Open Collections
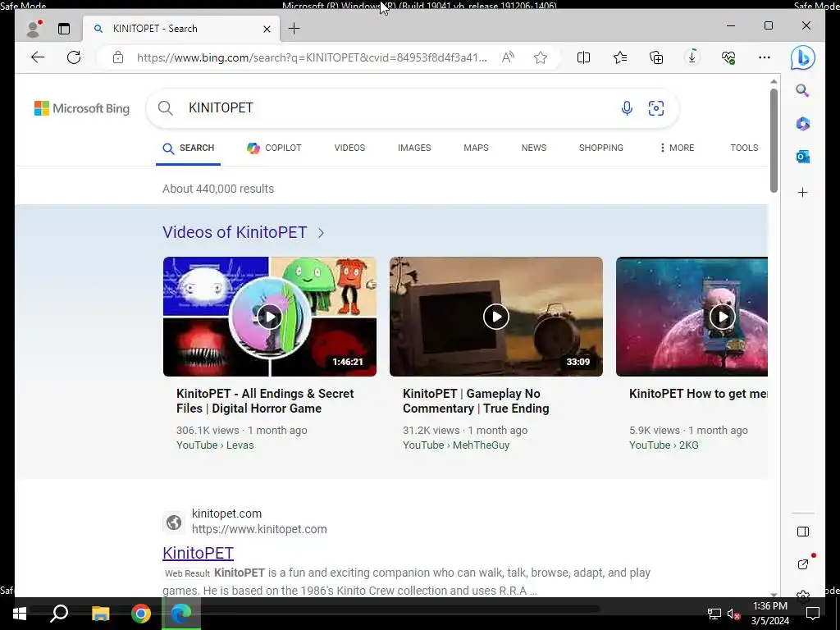840x630 pixels. pyautogui.click(x=656, y=57)
